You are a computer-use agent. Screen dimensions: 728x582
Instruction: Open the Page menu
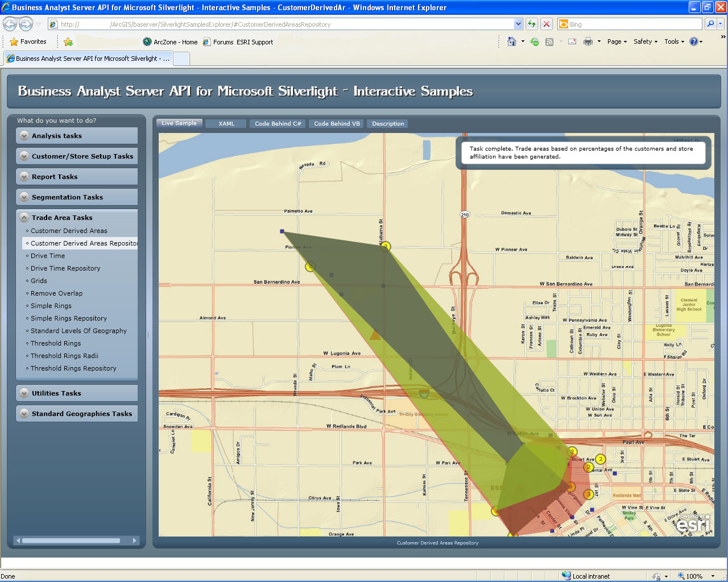coord(617,41)
